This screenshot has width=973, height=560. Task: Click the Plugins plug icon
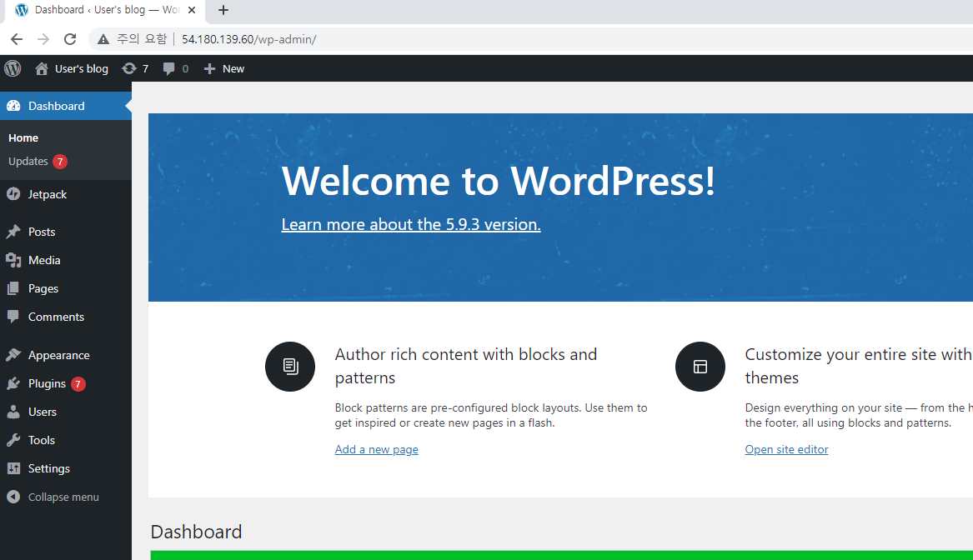click(x=13, y=383)
